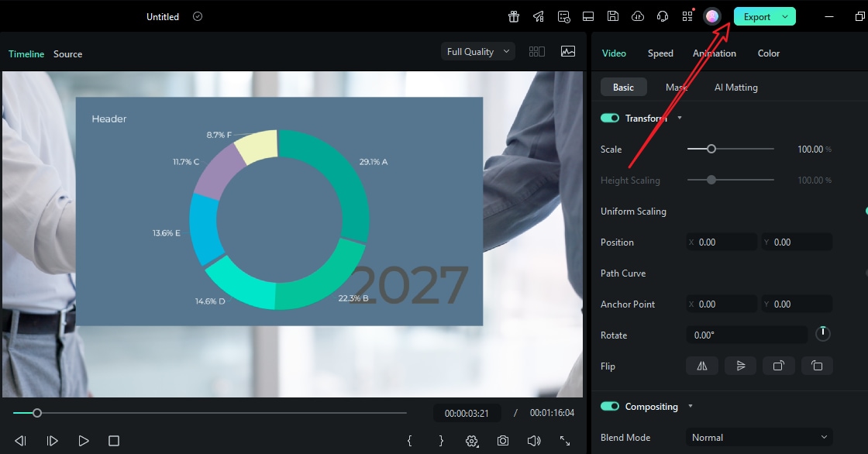Click the Export button
Screen dimensions: 868x454
pos(757,15)
